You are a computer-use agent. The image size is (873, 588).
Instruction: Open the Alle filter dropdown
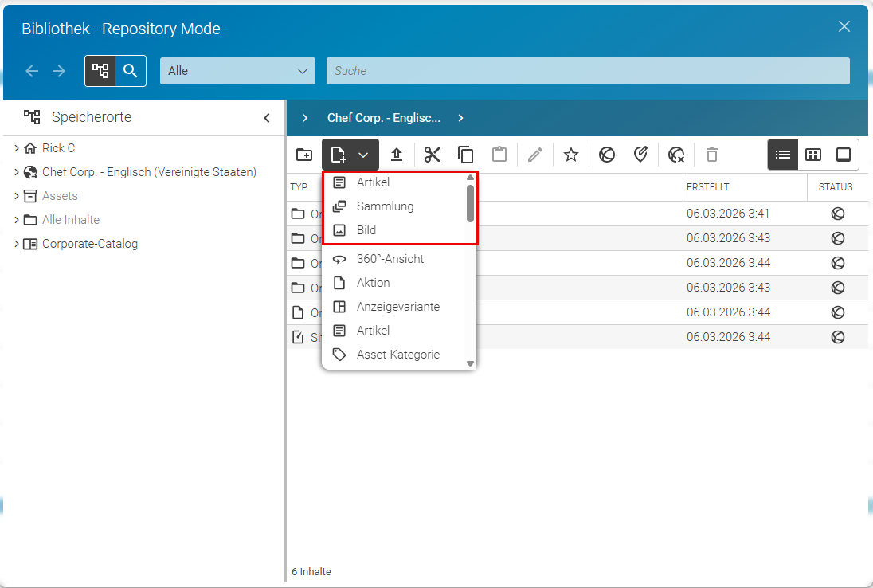pyautogui.click(x=237, y=71)
